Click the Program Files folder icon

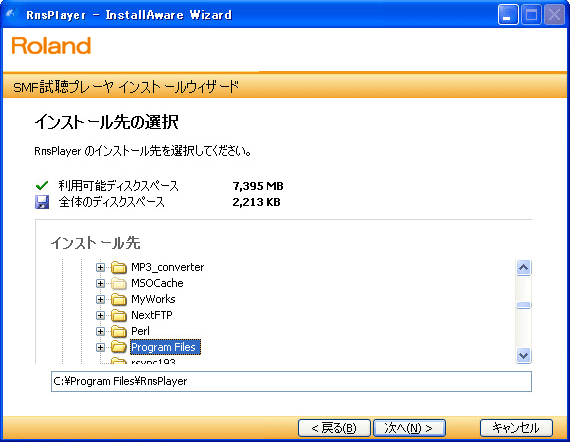119,347
